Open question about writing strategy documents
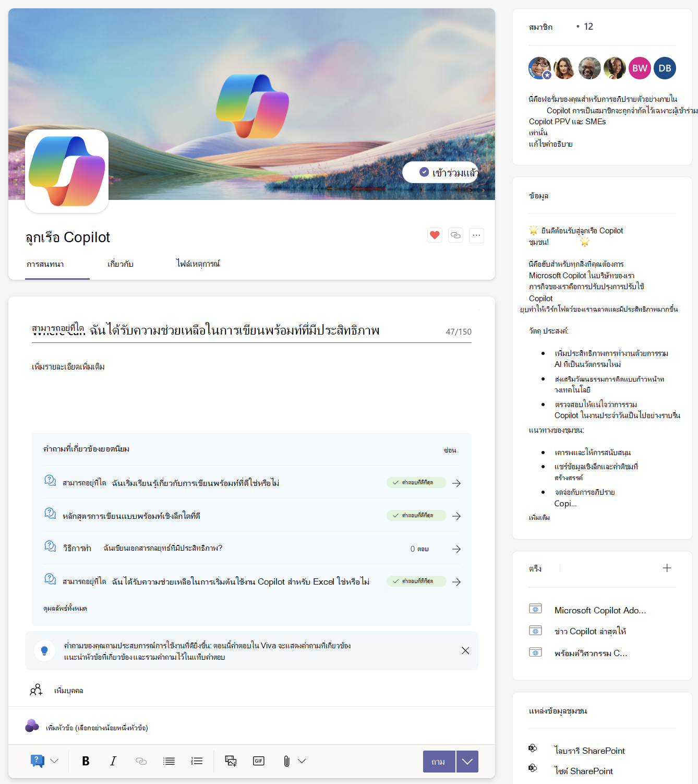 (142, 549)
